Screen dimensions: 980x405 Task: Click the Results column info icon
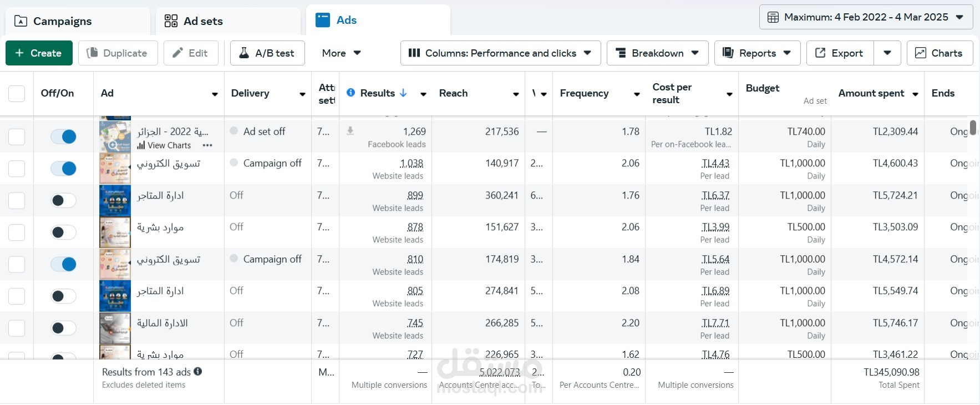pyautogui.click(x=351, y=93)
